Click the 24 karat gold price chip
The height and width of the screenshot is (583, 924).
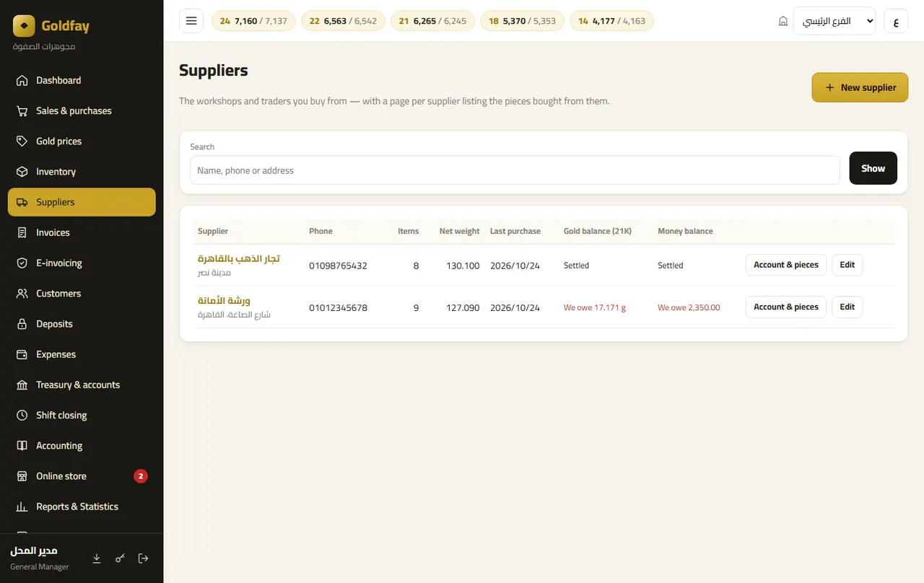tap(253, 21)
